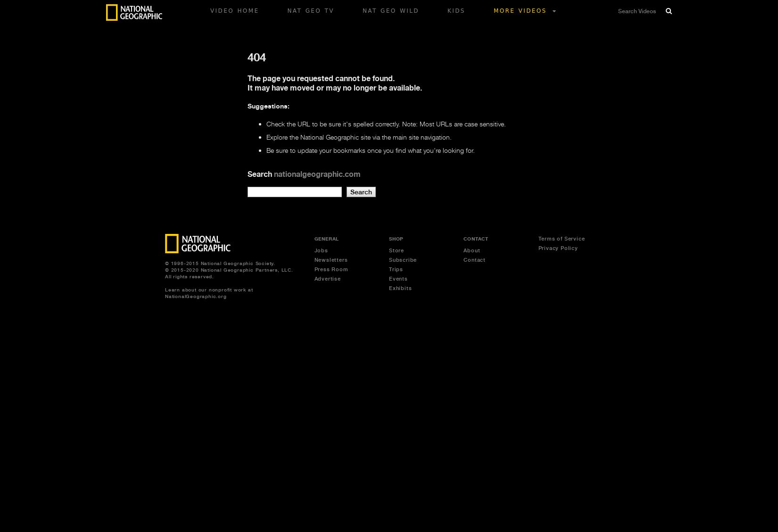Open the Jobs footer link
The image size is (778, 532).
click(321, 250)
